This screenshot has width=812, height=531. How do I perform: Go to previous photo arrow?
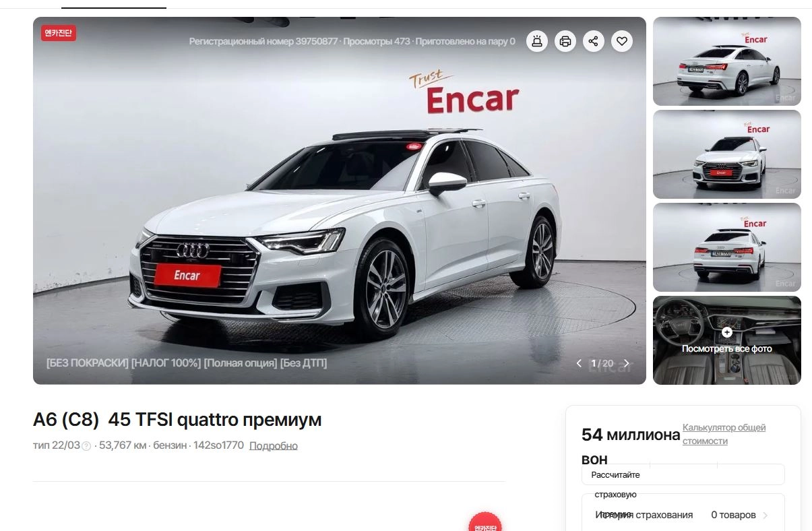[x=579, y=363]
